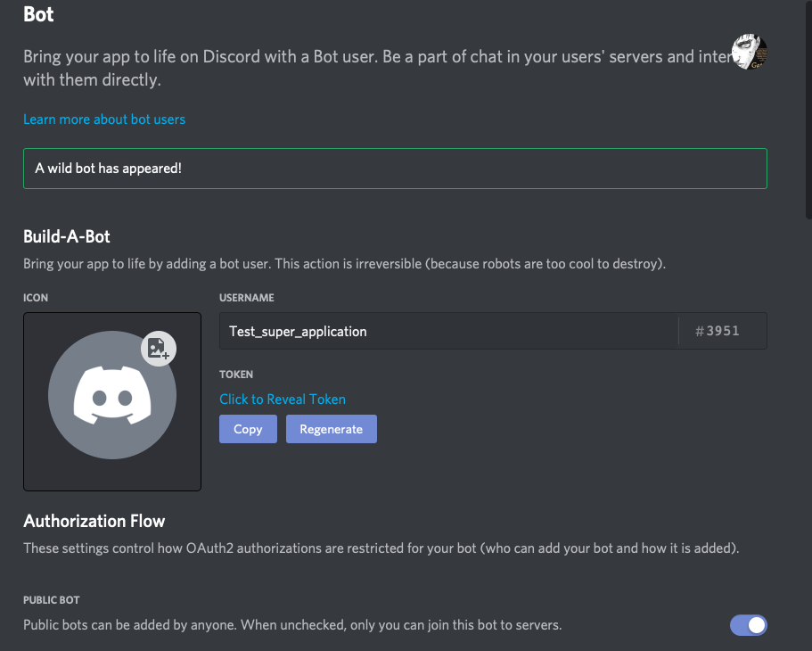Click the Authorization Flow section heading
This screenshot has height=651, width=812.
(94, 521)
